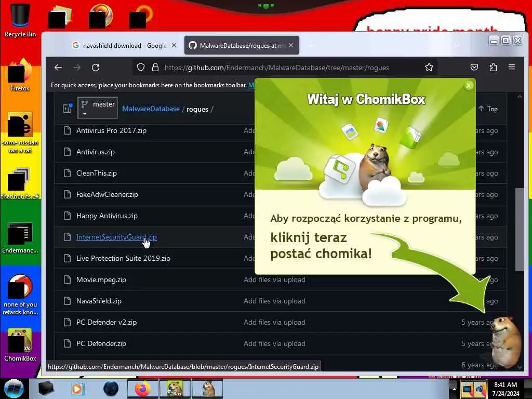Reload the GitHub page
532x399 pixels.
tap(96, 68)
